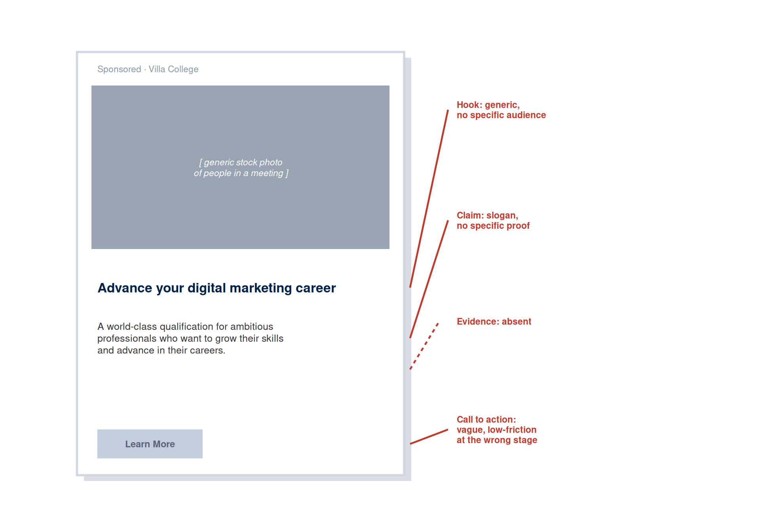The image size is (760, 532).
Task: Click the stock photo placeholder image
Action: 240,167
